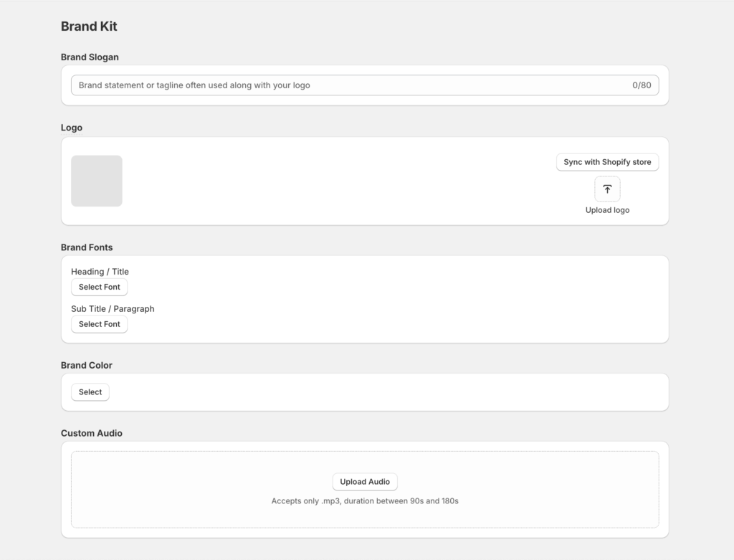Click the Brand Kit page heading
This screenshot has width=734, height=560.
(x=89, y=27)
